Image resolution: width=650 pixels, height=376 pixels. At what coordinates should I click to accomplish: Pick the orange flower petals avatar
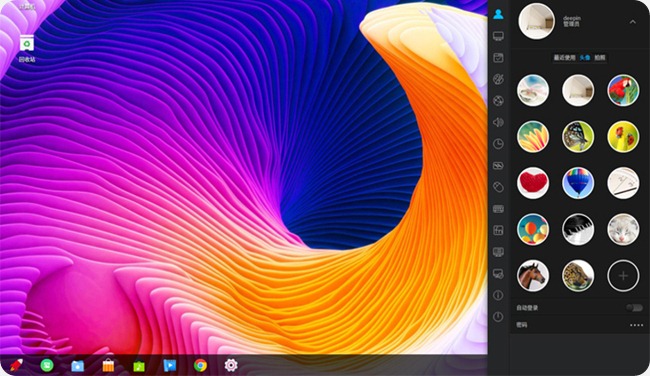(x=533, y=137)
